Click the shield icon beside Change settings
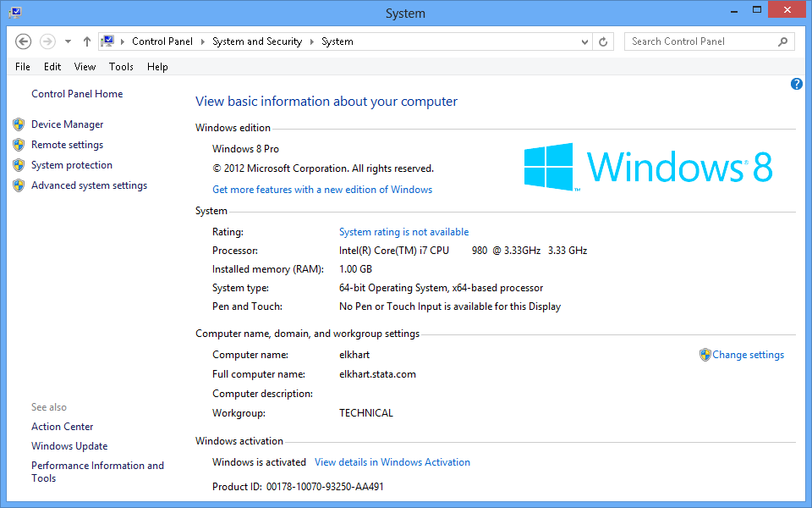The image size is (812, 508). pos(705,355)
